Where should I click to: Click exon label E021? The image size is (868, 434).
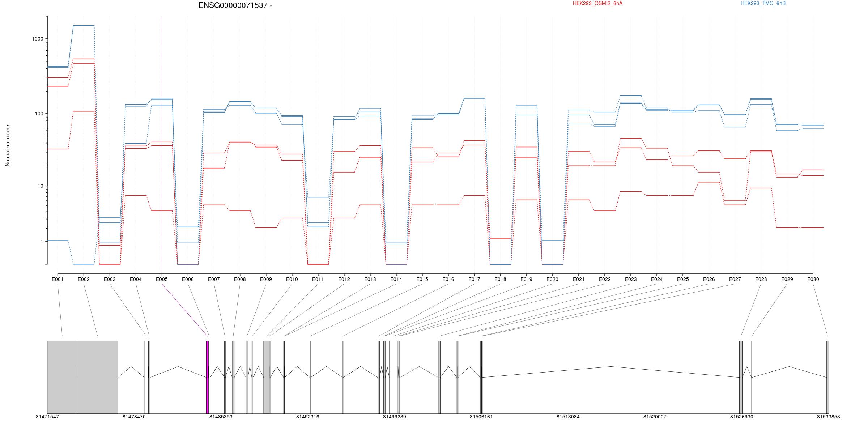(579, 279)
